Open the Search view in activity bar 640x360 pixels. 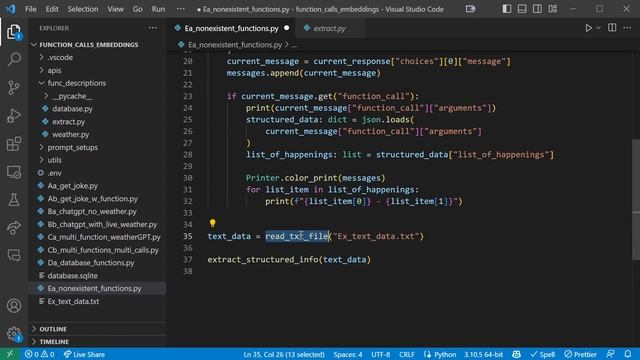tap(14, 60)
